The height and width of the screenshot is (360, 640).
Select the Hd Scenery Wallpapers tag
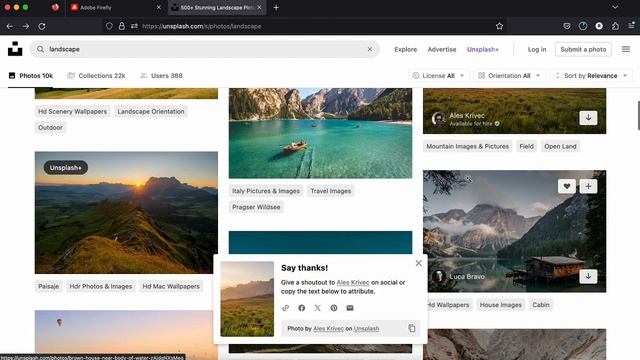(x=72, y=111)
